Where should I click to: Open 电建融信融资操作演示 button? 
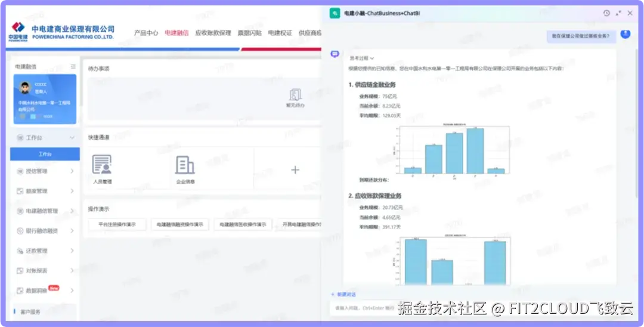180,224
